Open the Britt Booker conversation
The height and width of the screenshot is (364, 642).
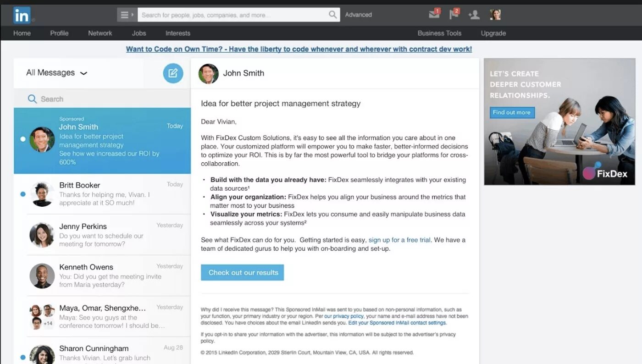102,194
